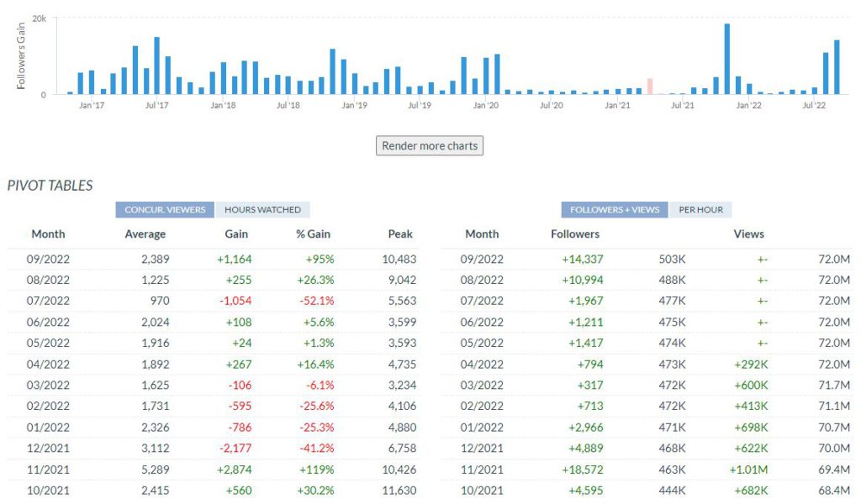Click the Render more charts button
Image resolution: width=861 pixels, height=504 pixels.
[429, 145]
